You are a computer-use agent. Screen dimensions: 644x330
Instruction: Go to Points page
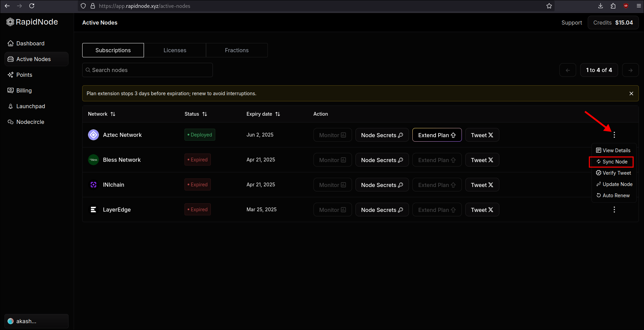(36, 75)
